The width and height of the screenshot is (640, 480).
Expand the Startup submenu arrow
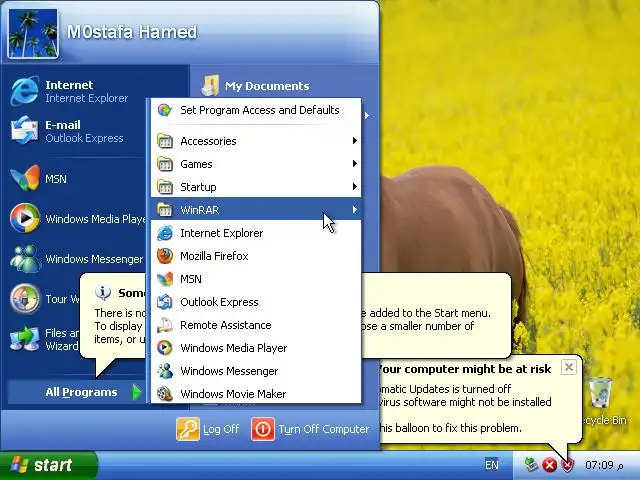(354, 187)
